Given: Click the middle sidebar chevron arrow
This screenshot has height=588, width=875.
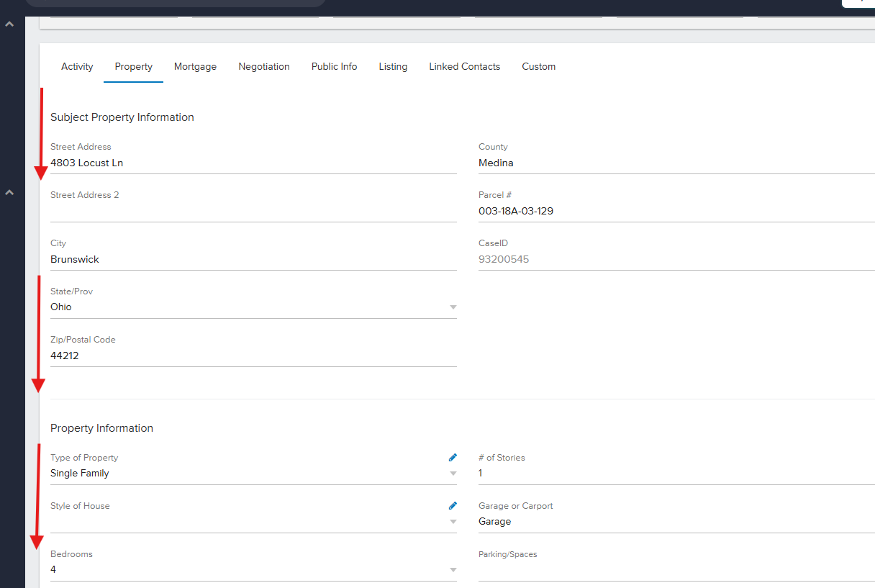Looking at the screenshot, I should pyautogui.click(x=10, y=193).
